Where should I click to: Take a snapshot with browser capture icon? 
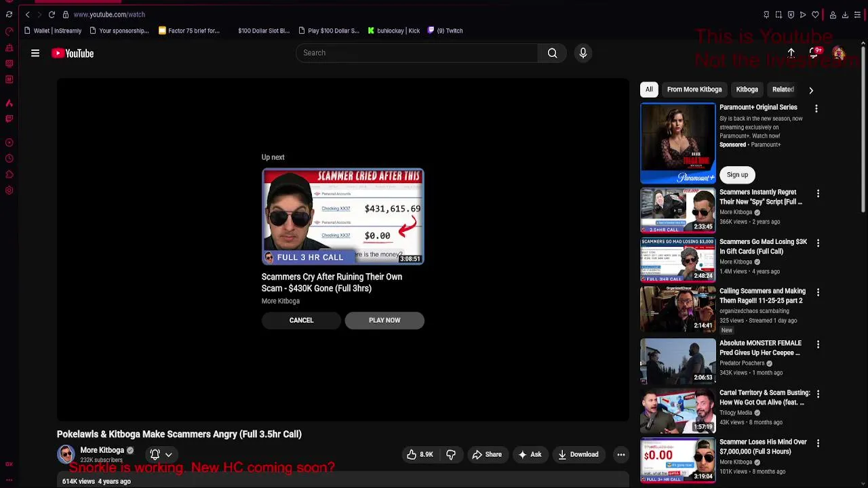(x=778, y=14)
